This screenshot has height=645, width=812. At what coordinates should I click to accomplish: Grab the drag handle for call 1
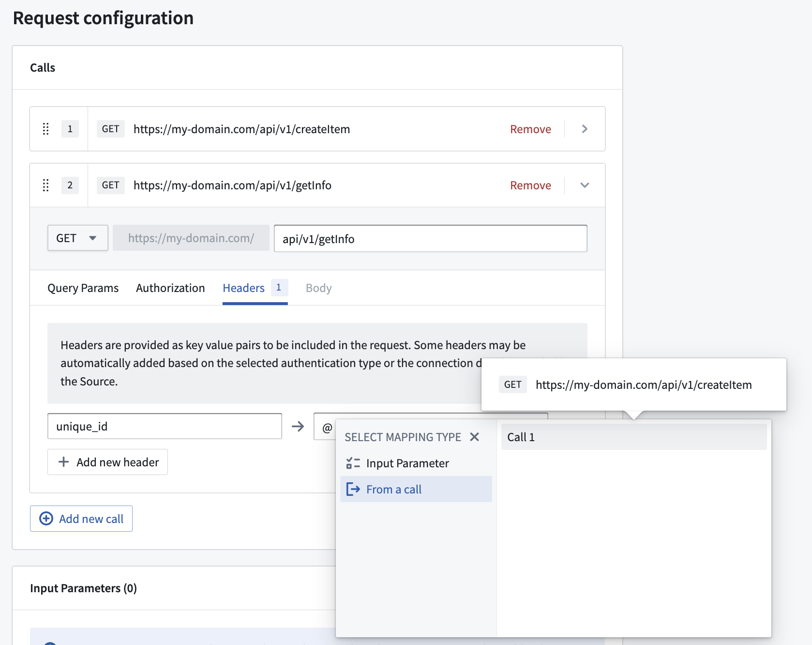click(46, 129)
